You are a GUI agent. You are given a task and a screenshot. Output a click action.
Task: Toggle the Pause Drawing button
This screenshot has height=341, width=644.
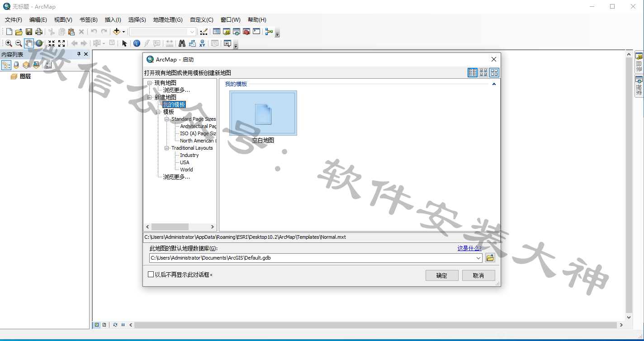(x=123, y=325)
